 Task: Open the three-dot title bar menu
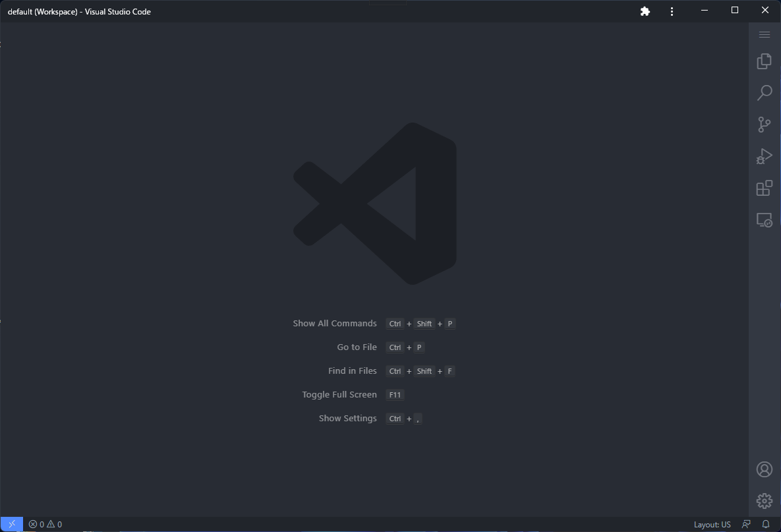point(672,11)
